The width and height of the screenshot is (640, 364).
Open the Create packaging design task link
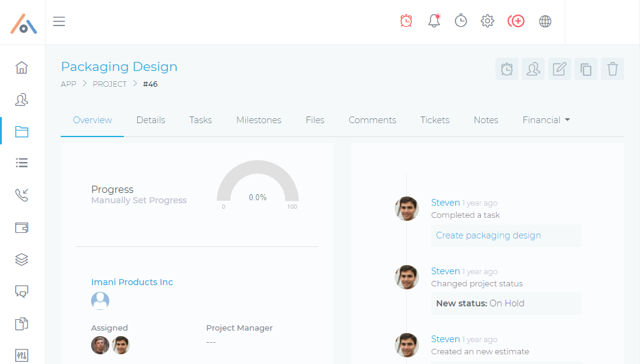coord(488,235)
